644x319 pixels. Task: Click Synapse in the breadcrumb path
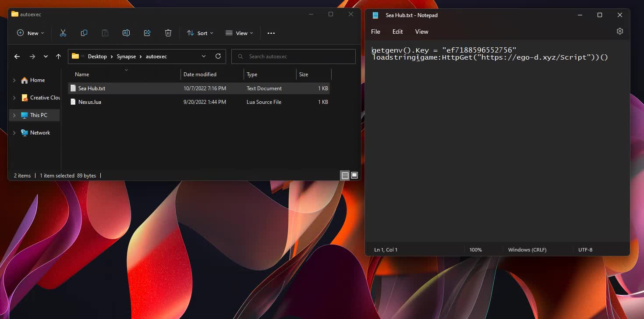click(126, 56)
